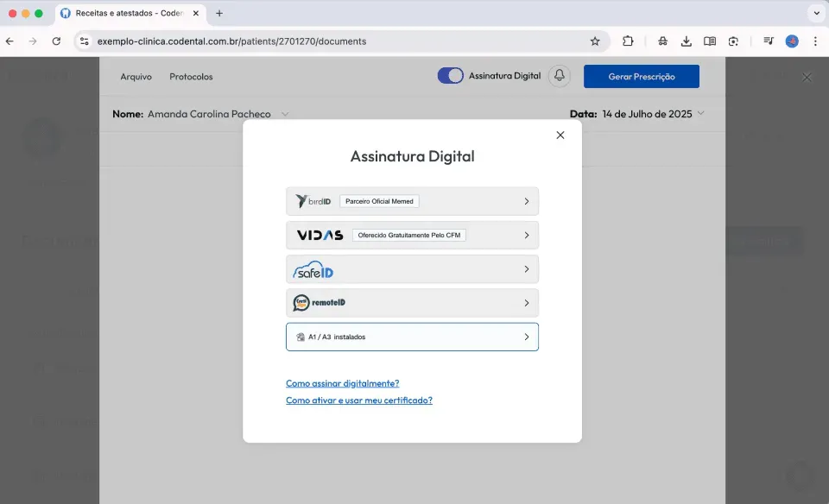Open browser downloads
Viewport: 829px width, 504px height.
687,41
